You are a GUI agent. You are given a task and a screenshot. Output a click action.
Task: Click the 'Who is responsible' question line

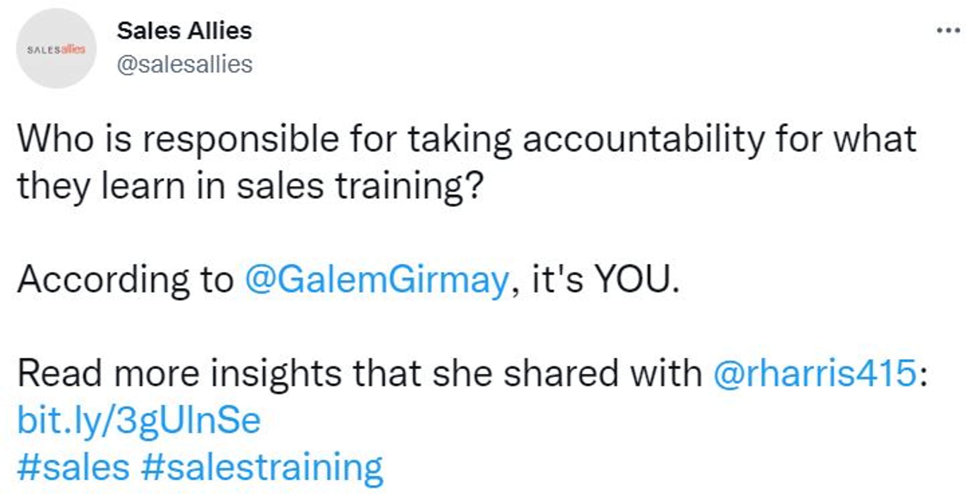coord(467,139)
